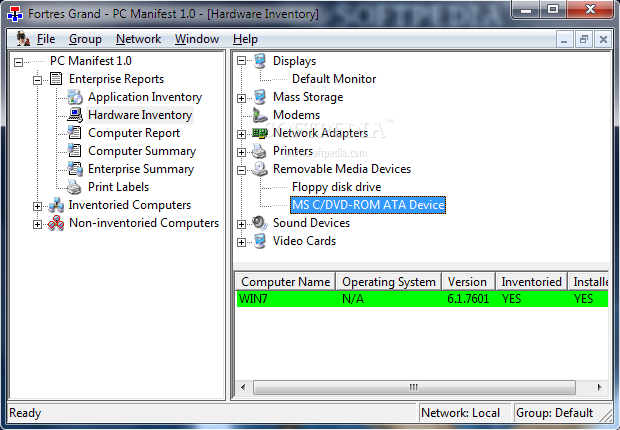
Task: Open the Network menu
Action: click(x=138, y=39)
